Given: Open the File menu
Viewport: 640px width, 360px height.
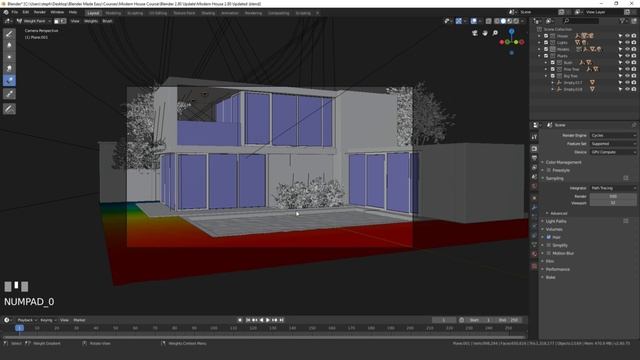Looking at the screenshot, I should tap(15, 12).
